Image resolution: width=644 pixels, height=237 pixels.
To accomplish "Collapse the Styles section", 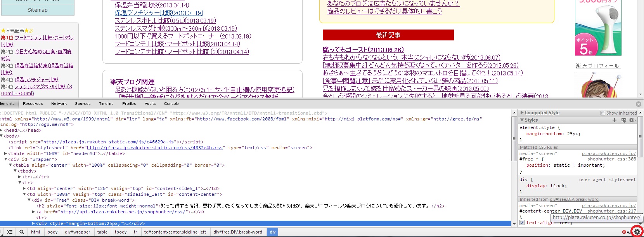I will click(522, 120).
